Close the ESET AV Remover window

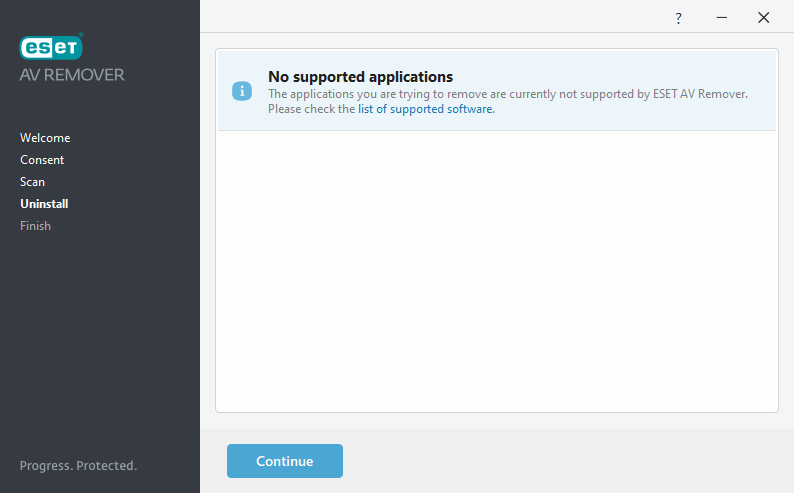pos(764,18)
